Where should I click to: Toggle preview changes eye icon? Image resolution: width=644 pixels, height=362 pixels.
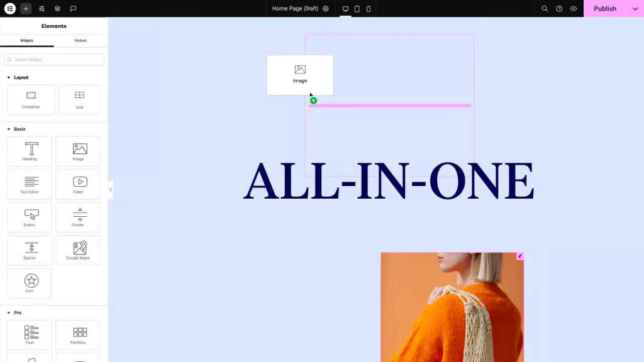click(574, 9)
